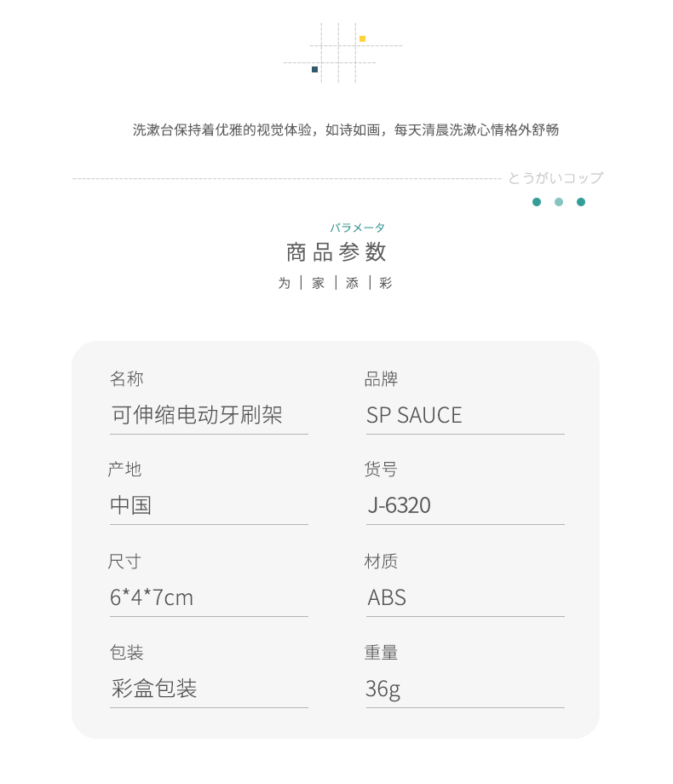673x784 pixels.
Task: Click the J-6320 item number field
Action: pyautogui.click(x=399, y=505)
